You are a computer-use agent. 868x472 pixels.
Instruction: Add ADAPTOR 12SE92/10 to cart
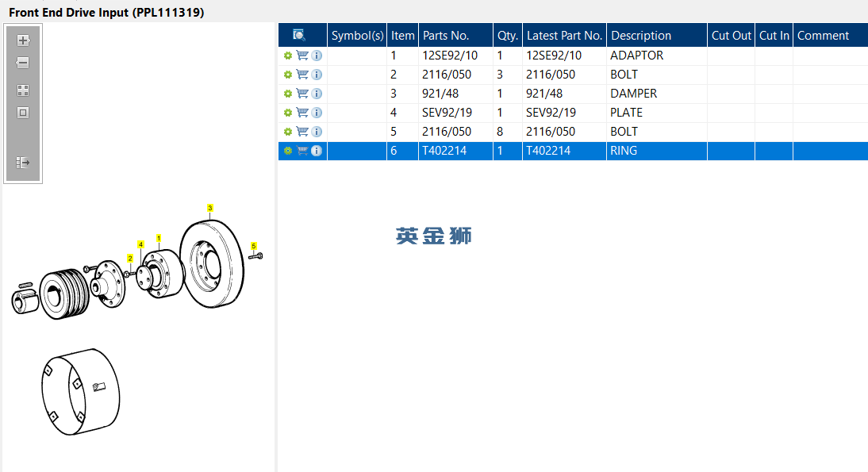[x=302, y=56]
